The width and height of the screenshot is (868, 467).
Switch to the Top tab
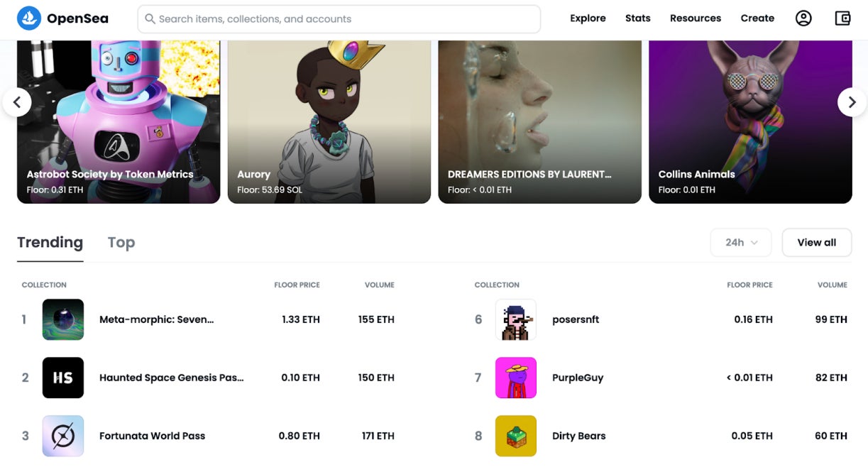tap(121, 243)
